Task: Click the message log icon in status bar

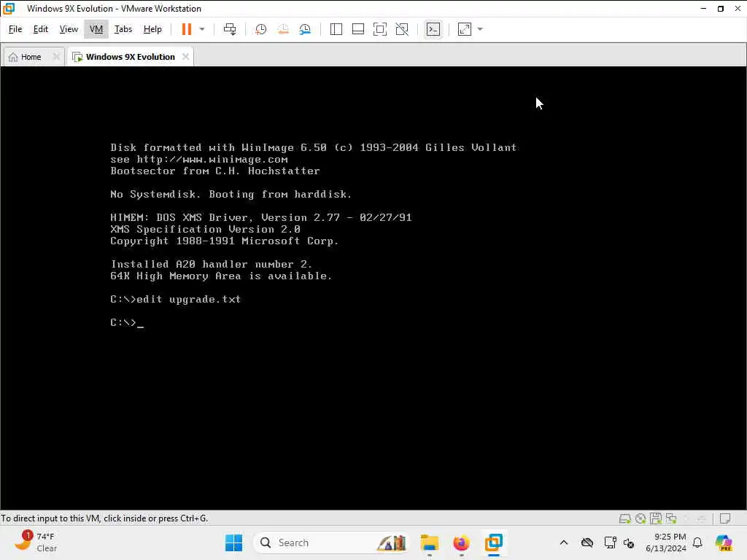Action: point(725,518)
